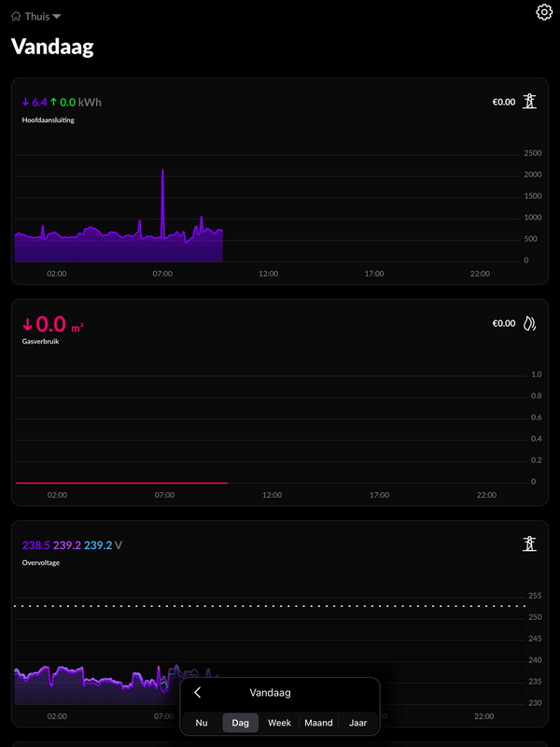Click the pink 0.0 m³ gas value
560x747 pixels.
(53, 324)
